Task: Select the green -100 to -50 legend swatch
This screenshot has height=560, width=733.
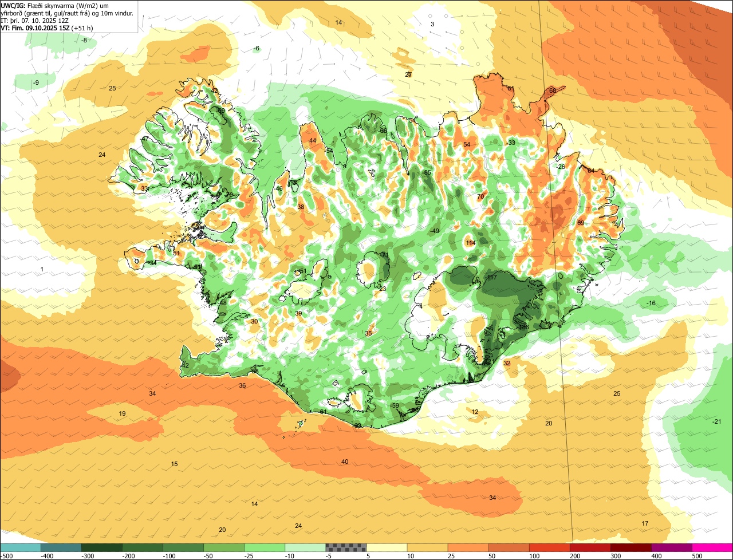Action: pos(183,547)
